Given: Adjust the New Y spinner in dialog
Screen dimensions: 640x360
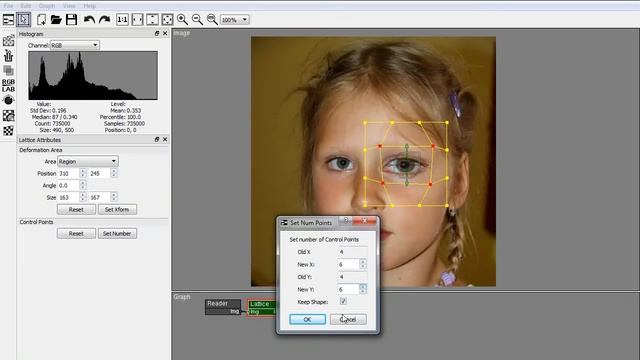Looking at the screenshot, I should click(363, 289).
